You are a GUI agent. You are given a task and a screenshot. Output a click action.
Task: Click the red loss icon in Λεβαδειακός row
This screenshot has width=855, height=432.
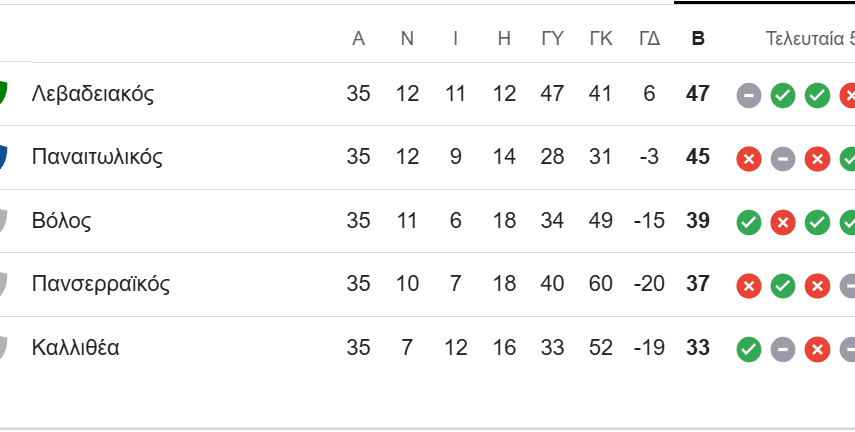[848, 95]
